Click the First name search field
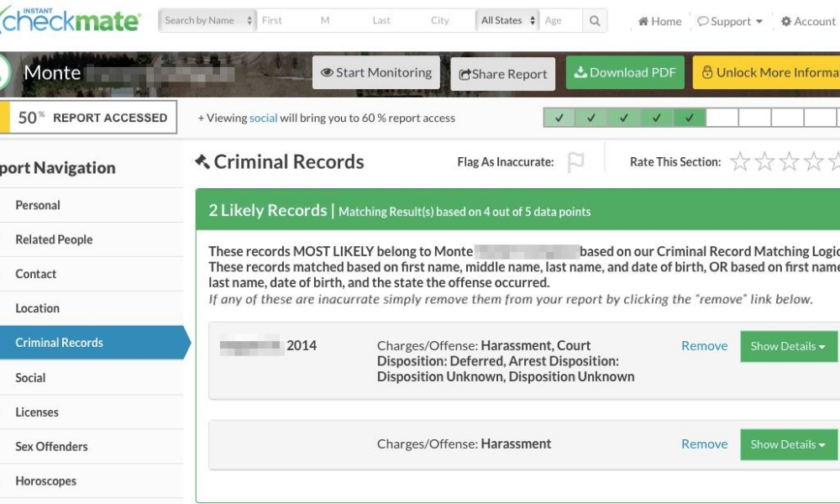The height and width of the screenshot is (504, 840). click(x=286, y=20)
